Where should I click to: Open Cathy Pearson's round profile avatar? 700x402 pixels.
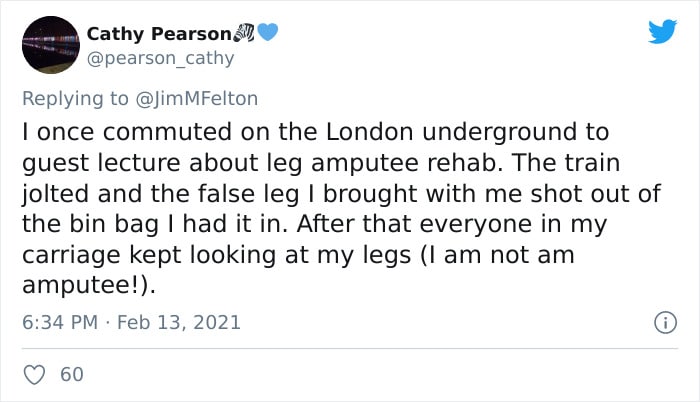51,45
